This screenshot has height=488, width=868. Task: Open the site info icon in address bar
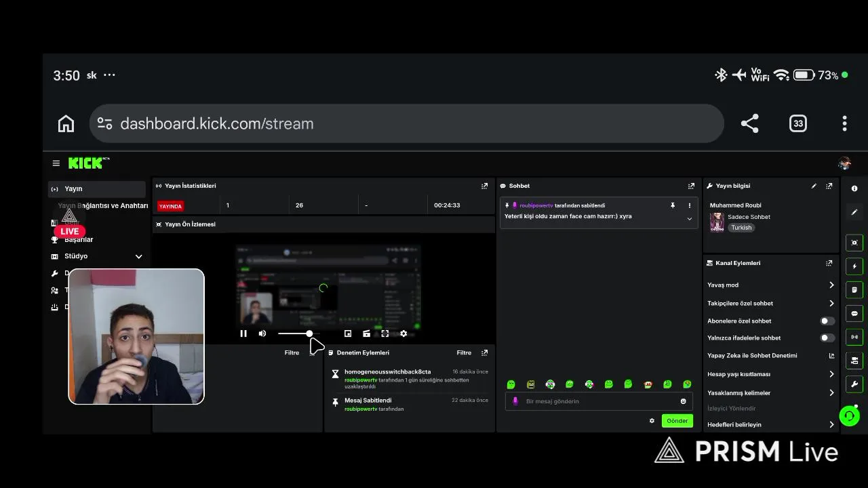coord(104,123)
